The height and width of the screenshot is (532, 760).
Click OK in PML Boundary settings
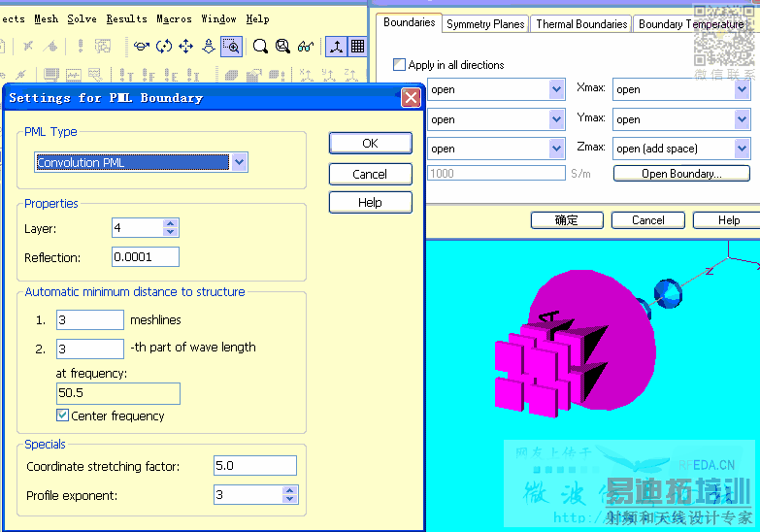[371, 143]
